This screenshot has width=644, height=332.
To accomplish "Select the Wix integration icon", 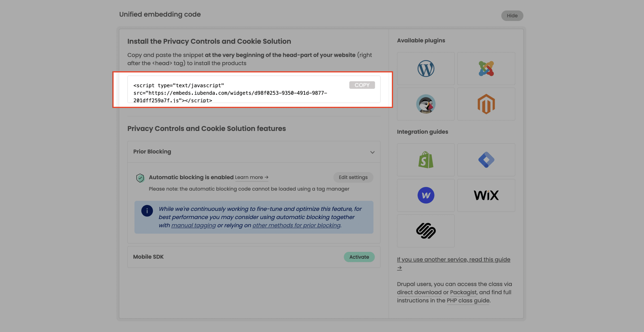I will [486, 195].
